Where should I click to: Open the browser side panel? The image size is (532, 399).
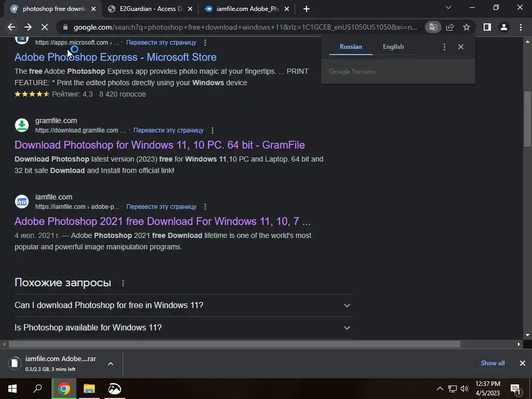[x=487, y=27]
